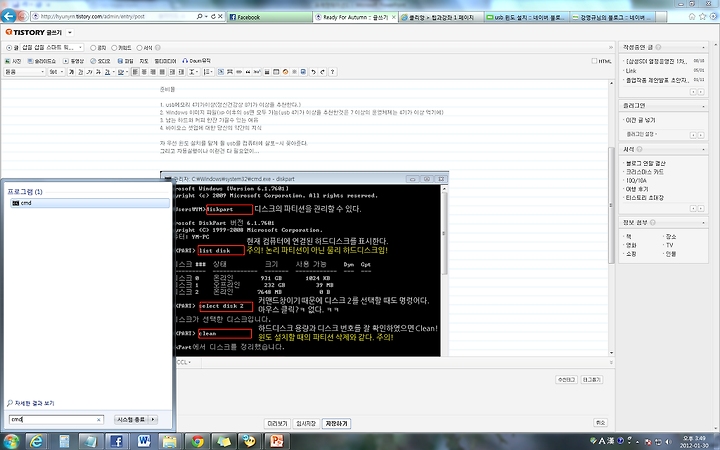
Task: Insert a slideshow via the slideshow icon
Action: pyautogui.click(x=30, y=61)
